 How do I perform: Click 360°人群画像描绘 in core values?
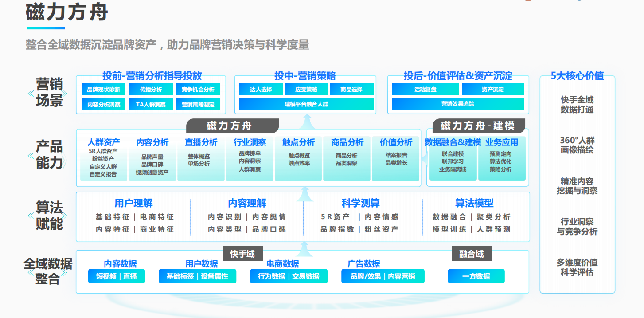click(577, 145)
